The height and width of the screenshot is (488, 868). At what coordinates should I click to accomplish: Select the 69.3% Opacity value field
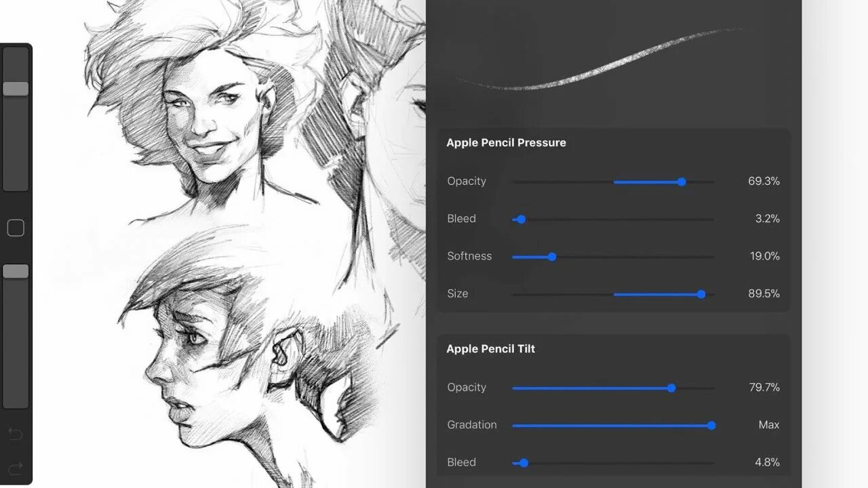764,181
